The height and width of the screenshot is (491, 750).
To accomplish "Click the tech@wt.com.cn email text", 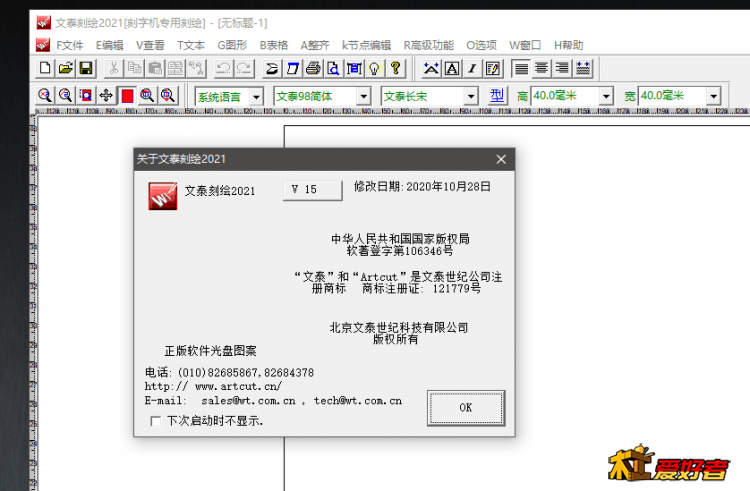I will pyautogui.click(x=358, y=401).
